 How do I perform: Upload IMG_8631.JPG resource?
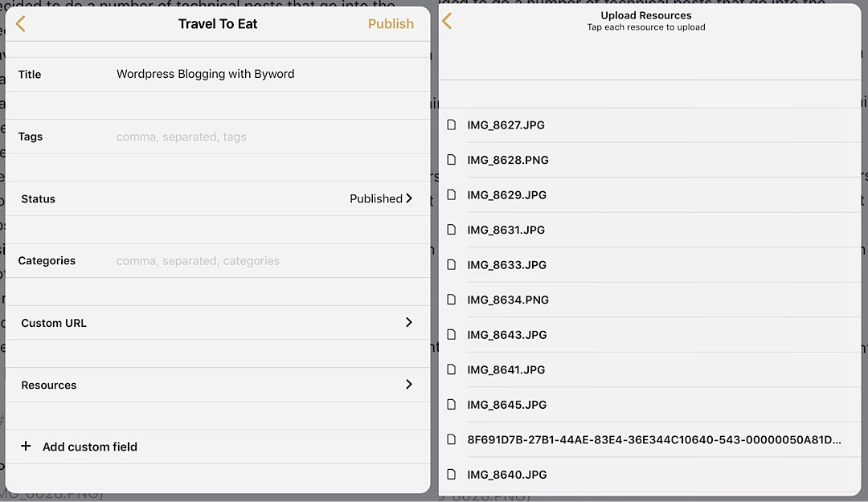coord(650,230)
